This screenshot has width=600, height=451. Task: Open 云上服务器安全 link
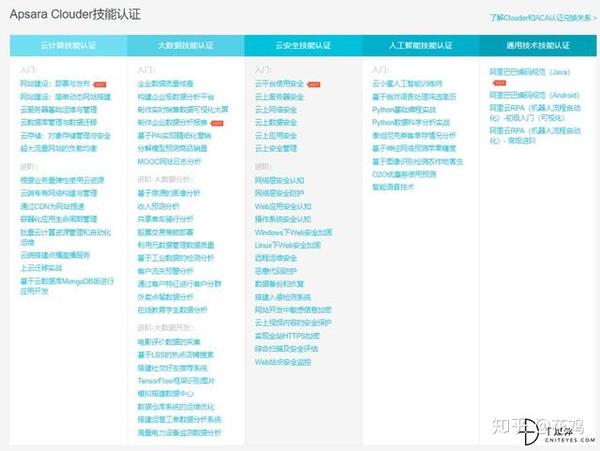pyautogui.click(x=279, y=97)
